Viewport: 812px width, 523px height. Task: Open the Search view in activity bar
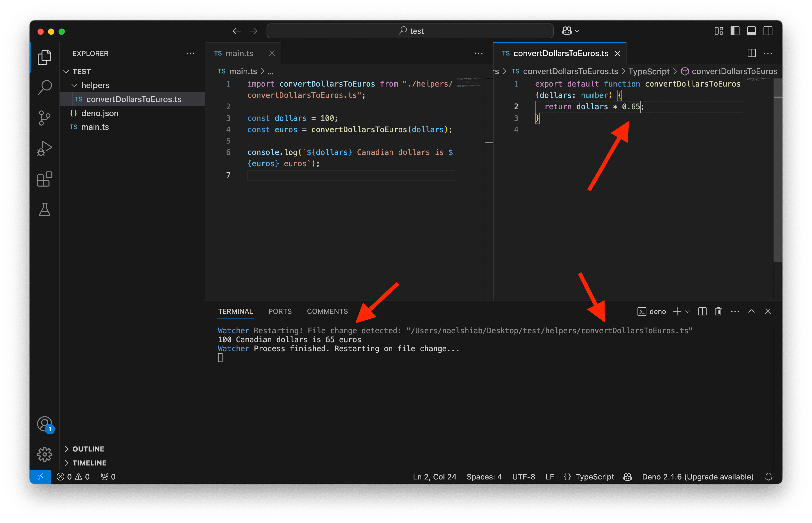point(45,88)
